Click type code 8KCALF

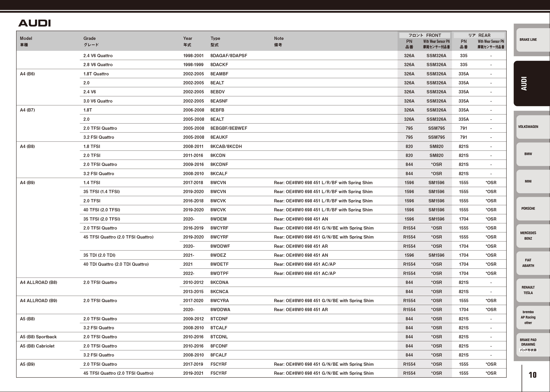(x=219, y=174)
